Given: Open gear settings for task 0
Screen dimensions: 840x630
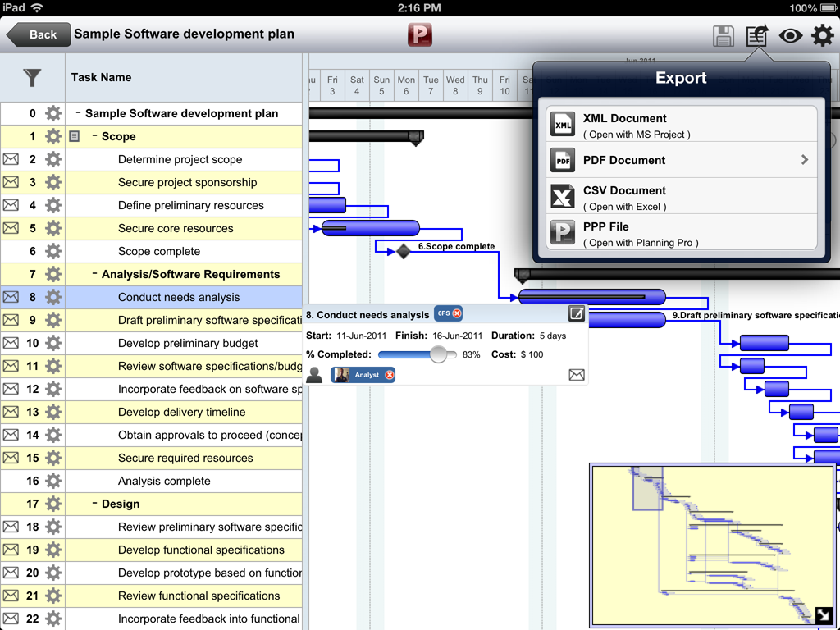Looking at the screenshot, I should tap(53, 113).
